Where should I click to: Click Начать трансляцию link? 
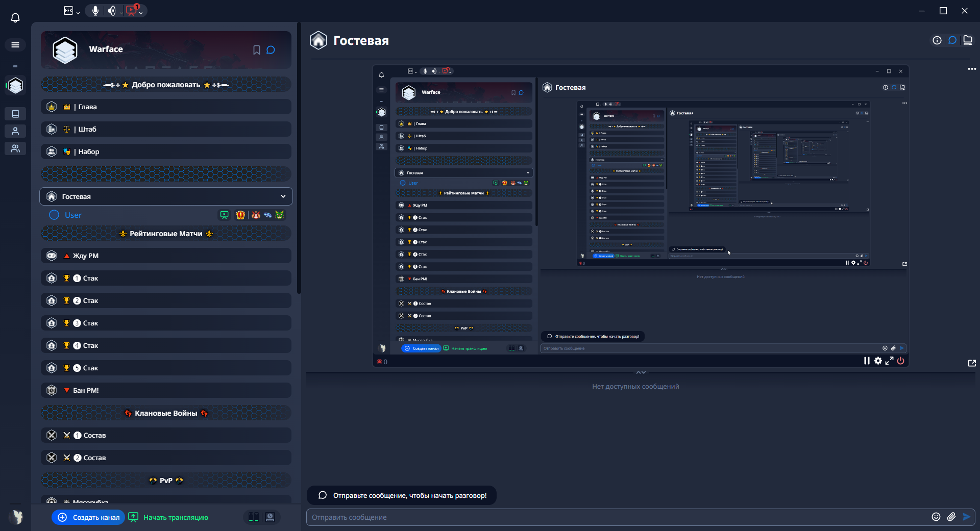pyautogui.click(x=175, y=517)
